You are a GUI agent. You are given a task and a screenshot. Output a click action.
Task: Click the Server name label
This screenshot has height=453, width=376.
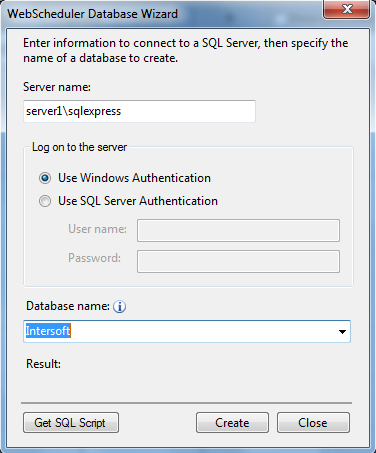click(x=57, y=87)
